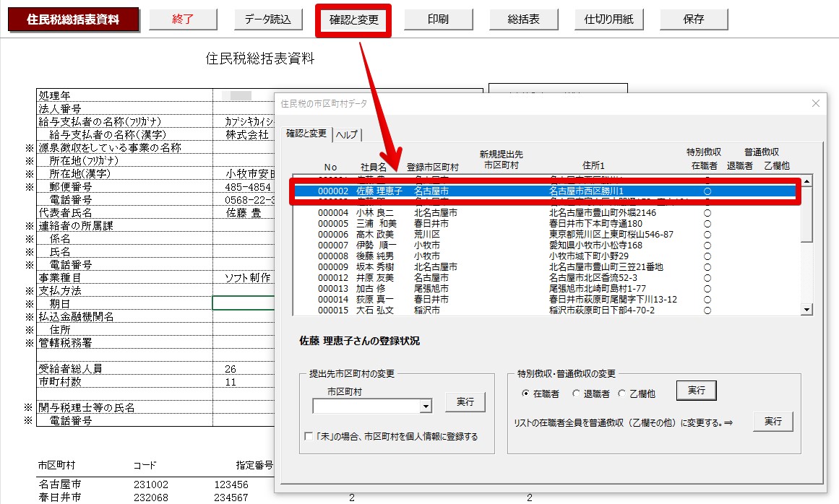839x504 pixels.
Task: Select the 乙欄他 radio button
Action: (621, 394)
